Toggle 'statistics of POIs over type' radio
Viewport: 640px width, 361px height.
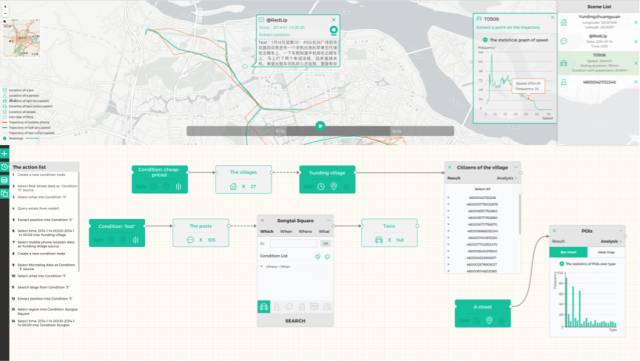(x=562, y=264)
